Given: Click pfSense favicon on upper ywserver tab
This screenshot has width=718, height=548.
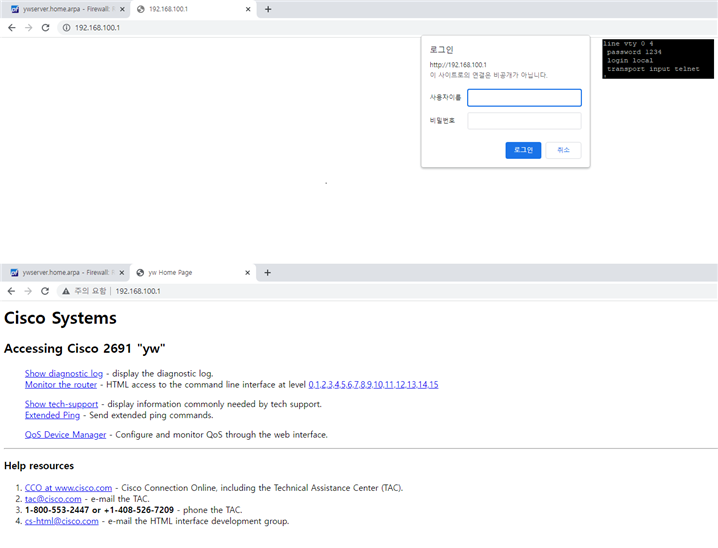Looking at the screenshot, I should pyautogui.click(x=15, y=9).
